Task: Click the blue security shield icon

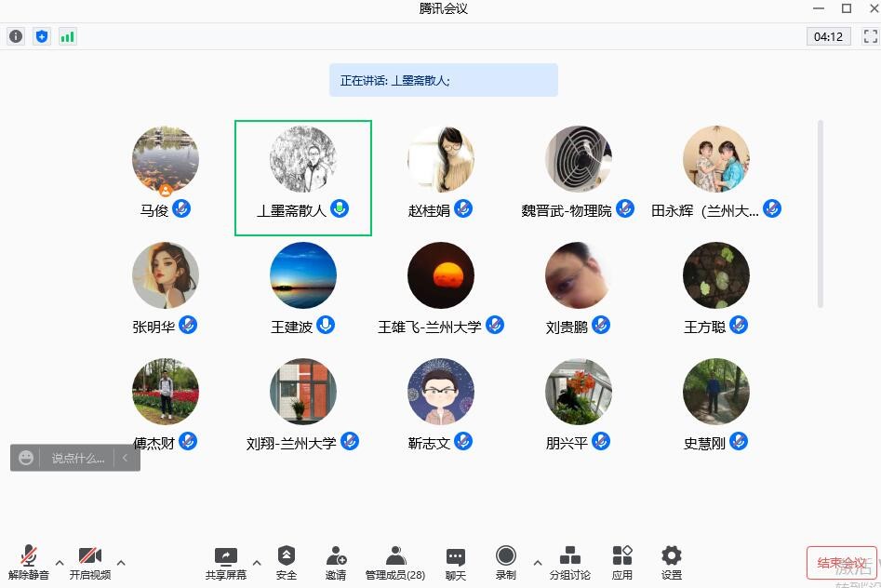Action: coord(42,36)
